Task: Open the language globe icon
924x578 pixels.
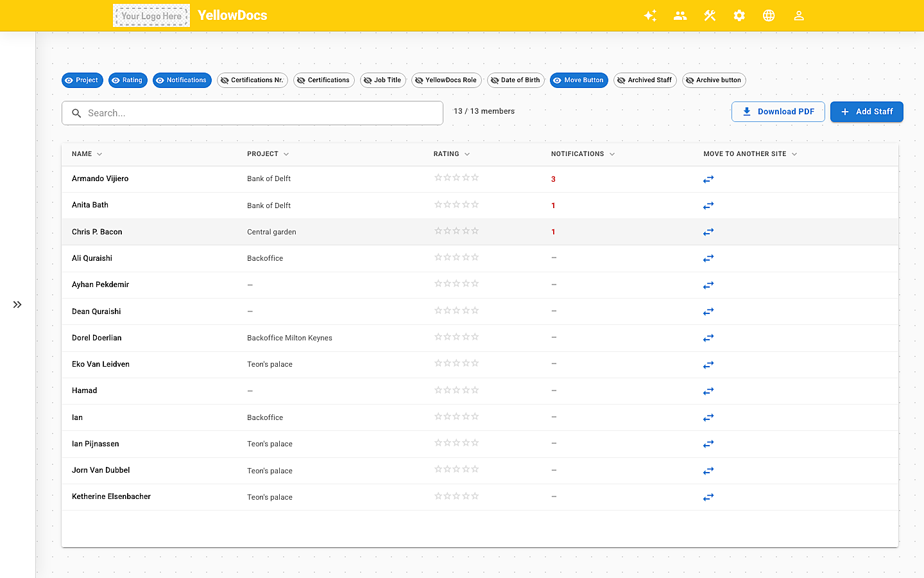Action: pyautogui.click(x=769, y=15)
